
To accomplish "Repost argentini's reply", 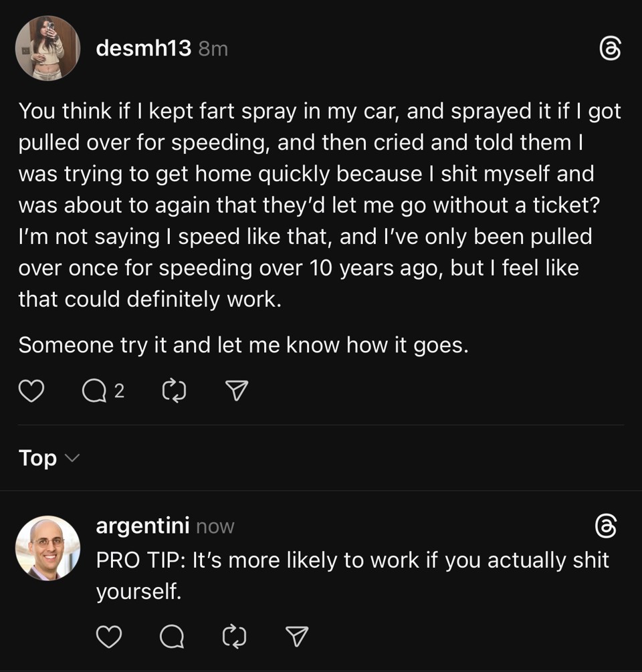I will tap(234, 636).
